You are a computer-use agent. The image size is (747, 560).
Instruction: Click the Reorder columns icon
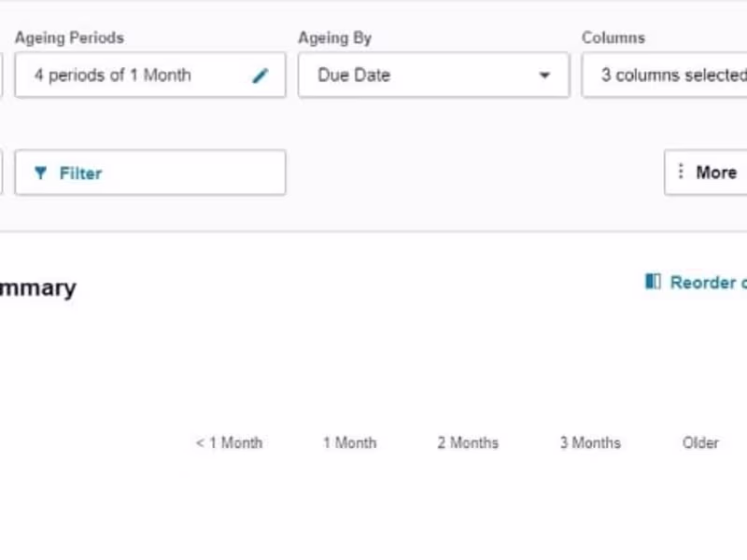(x=653, y=282)
